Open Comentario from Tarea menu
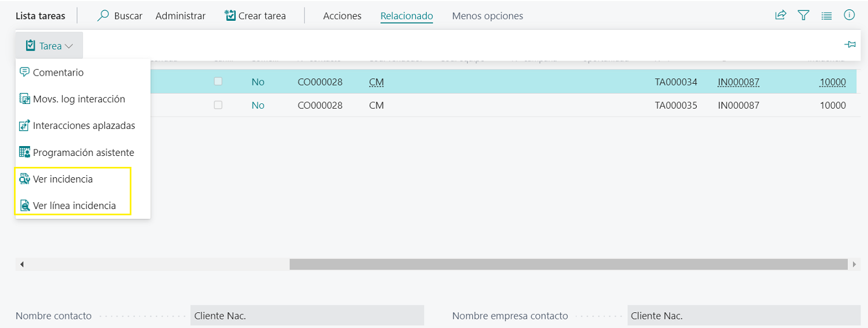Screen dimensions: 868x328 tap(58, 73)
